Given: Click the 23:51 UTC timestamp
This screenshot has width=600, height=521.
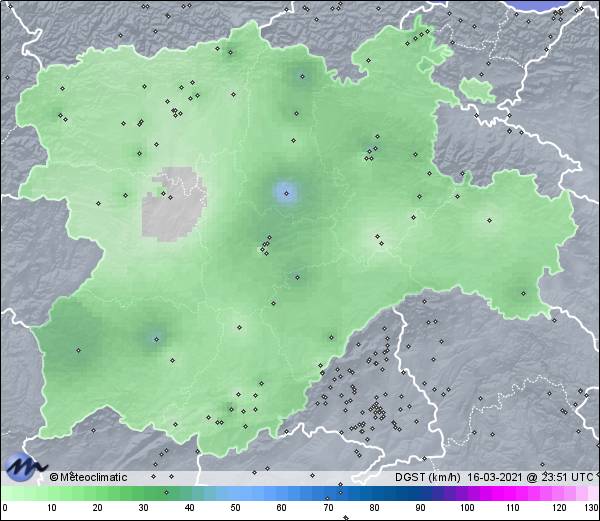Looking at the screenshot, I should [566, 477].
